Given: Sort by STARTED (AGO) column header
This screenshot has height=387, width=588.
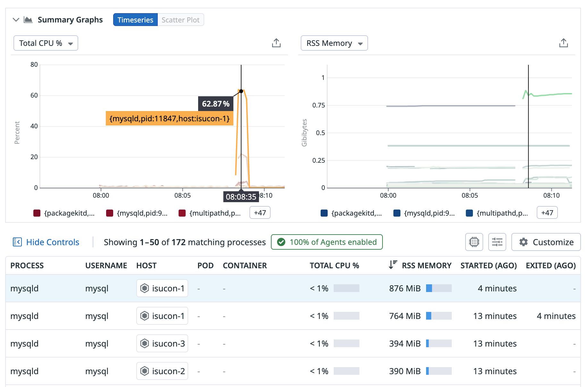Looking at the screenshot, I should pos(489,266).
